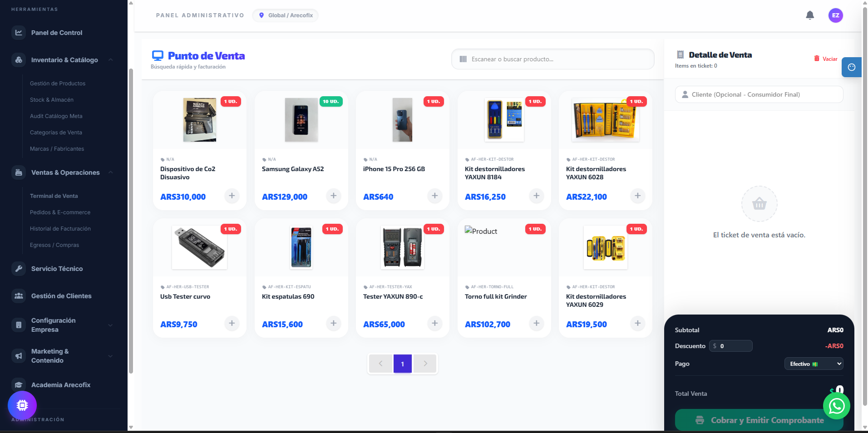The image size is (868, 433).
Task: Select page 1 in pagination
Action: (403, 364)
